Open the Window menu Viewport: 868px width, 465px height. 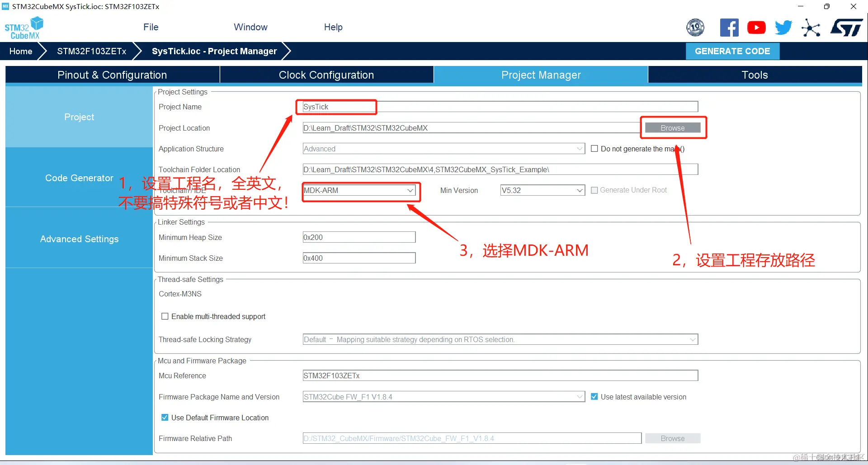250,27
